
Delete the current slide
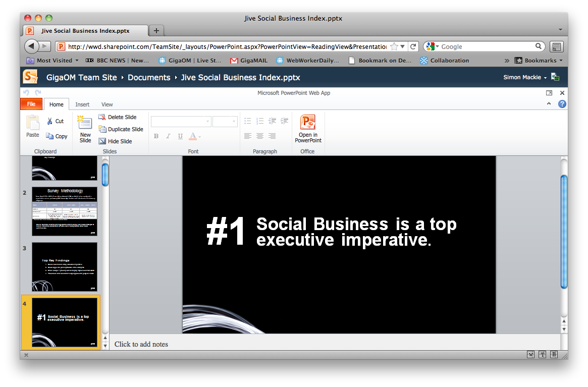pyautogui.click(x=118, y=117)
